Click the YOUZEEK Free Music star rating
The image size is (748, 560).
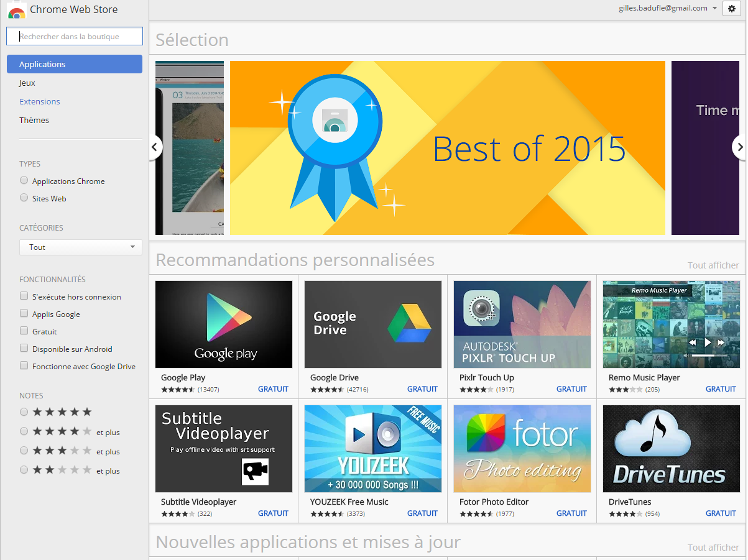pos(327,514)
